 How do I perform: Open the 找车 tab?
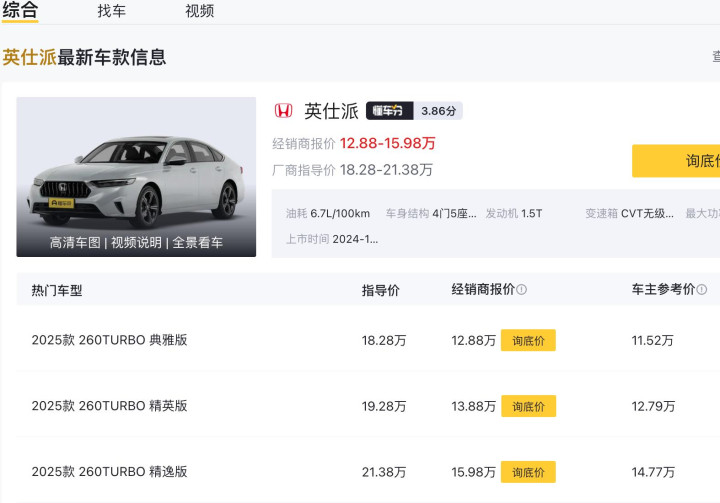pos(111,11)
